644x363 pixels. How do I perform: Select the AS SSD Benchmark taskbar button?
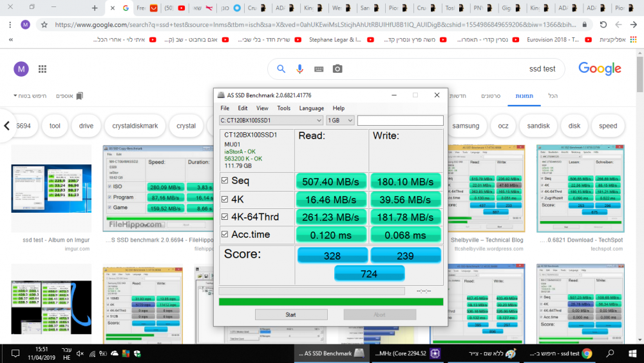332,353
